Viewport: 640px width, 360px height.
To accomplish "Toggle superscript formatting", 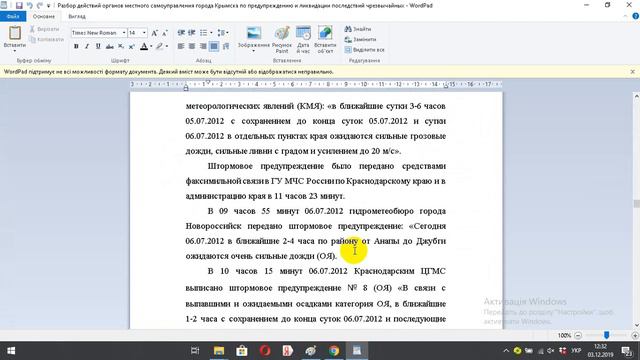I will pyautogui.click(x=131, y=47).
